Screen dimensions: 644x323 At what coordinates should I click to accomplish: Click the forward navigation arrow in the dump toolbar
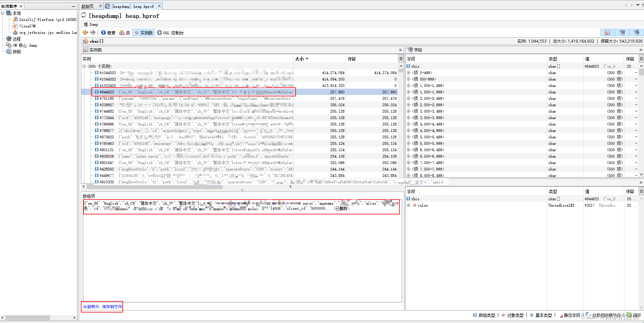tap(93, 32)
